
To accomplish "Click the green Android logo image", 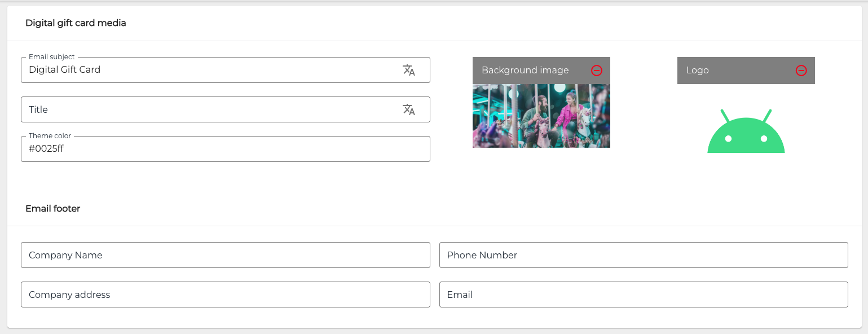I will tap(746, 132).
